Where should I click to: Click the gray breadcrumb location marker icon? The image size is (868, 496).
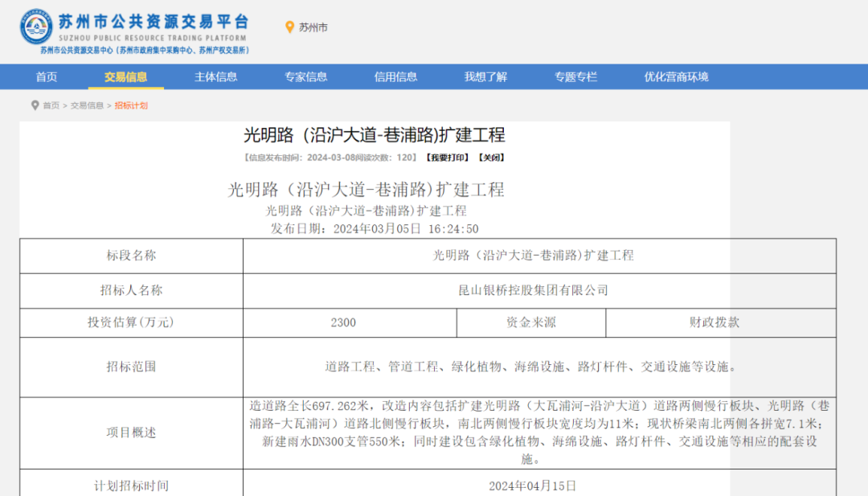(x=35, y=105)
